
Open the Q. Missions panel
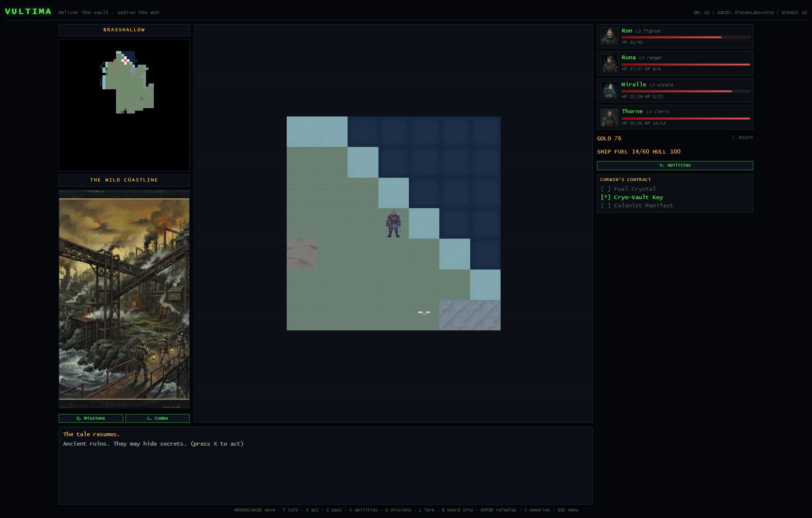click(x=91, y=418)
